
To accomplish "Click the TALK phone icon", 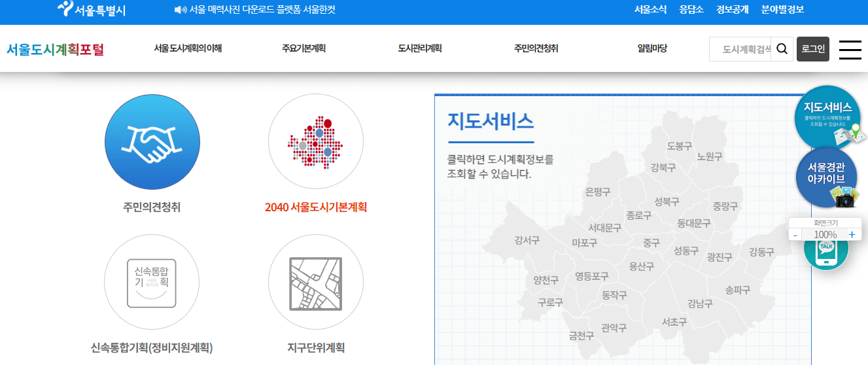I will click(x=825, y=252).
